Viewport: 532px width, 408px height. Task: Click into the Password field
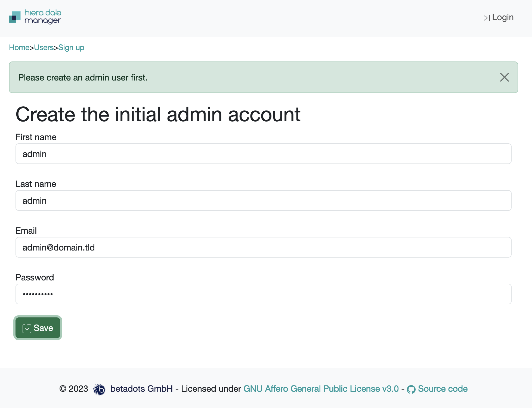click(x=263, y=294)
